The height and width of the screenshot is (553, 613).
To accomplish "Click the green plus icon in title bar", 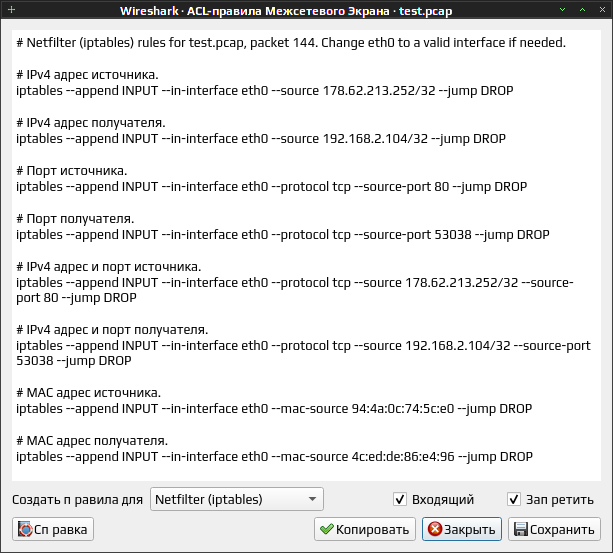I will [x=11, y=10].
